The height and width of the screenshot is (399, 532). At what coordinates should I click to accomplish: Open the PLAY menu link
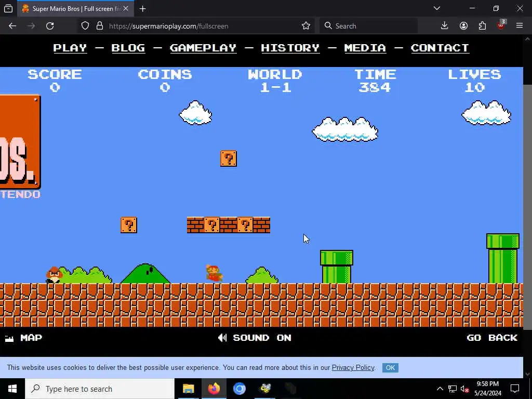(70, 48)
